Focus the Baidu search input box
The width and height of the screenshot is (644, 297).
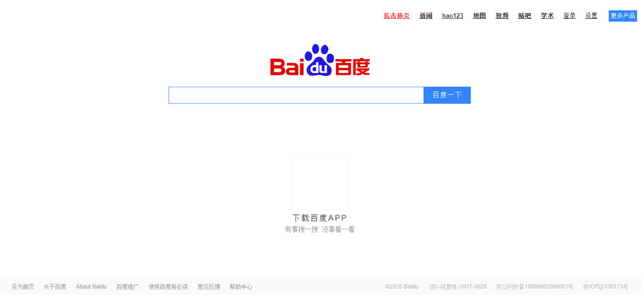[x=296, y=95]
